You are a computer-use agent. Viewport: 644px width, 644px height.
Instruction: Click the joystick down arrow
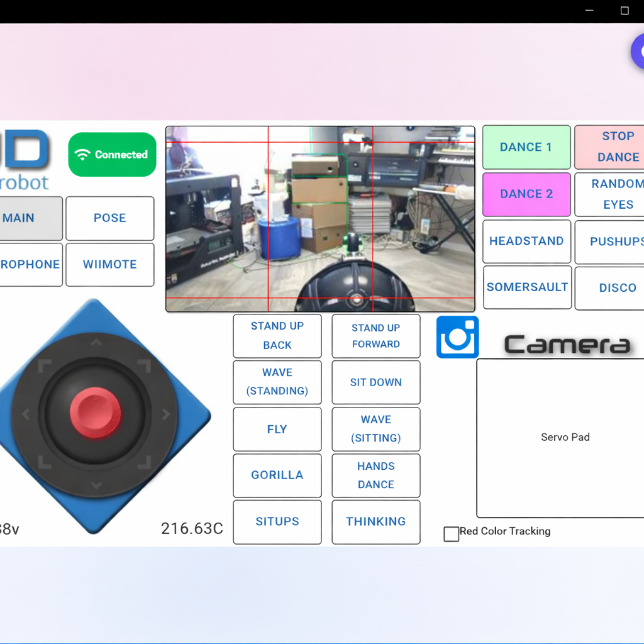pyautogui.click(x=96, y=485)
